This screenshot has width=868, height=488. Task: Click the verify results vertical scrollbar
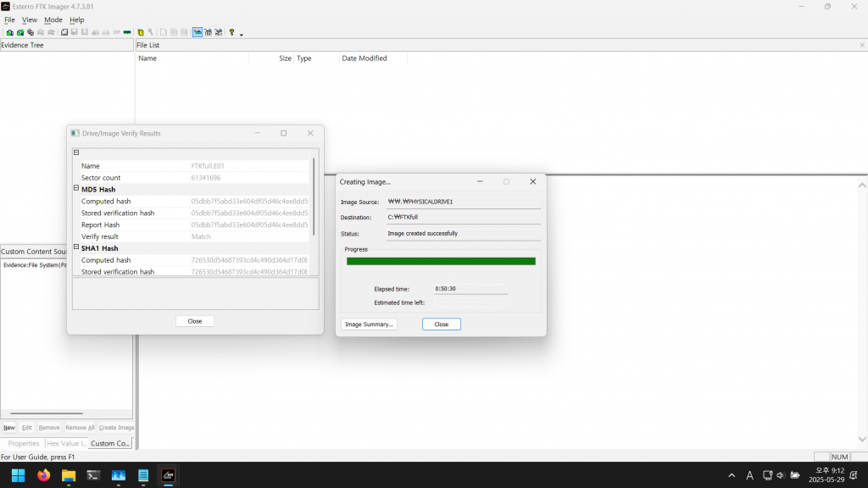[314, 197]
